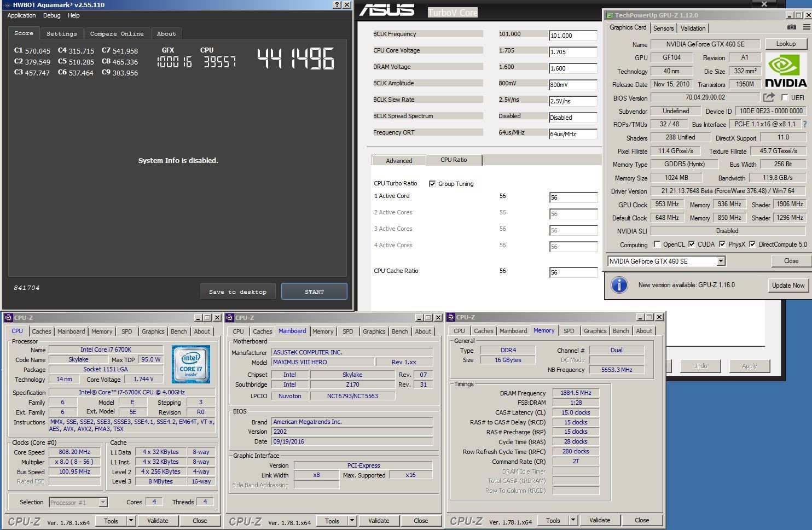Open Bench tab in CPU-Z Memory window
The height and width of the screenshot is (530, 812).
pos(620,331)
